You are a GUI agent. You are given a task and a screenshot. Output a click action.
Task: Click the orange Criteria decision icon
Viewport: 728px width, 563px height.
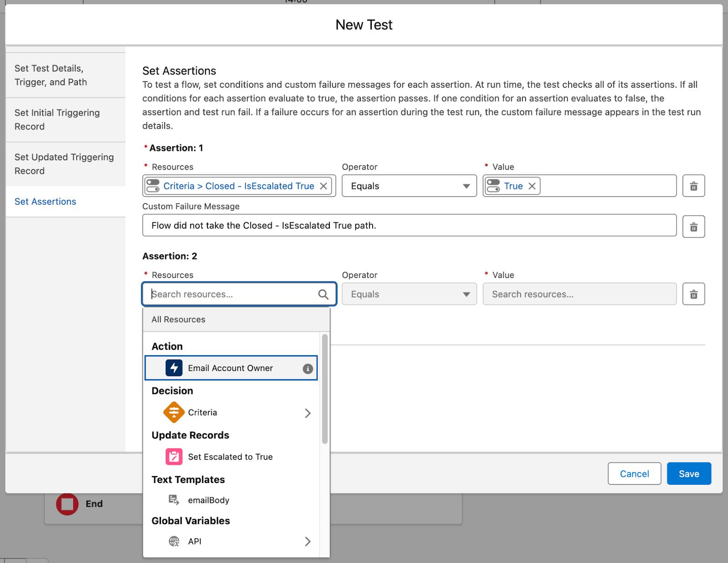click(x=174, y=412)
